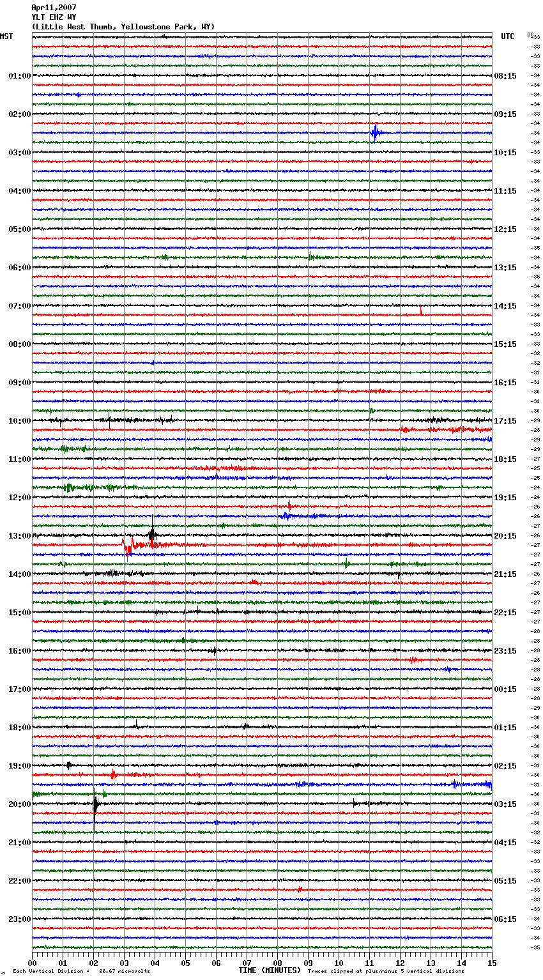Click the MST timezone header
The height and width of the screenshot is (980, 543).
pyautogui.click(x=6, y=36)
